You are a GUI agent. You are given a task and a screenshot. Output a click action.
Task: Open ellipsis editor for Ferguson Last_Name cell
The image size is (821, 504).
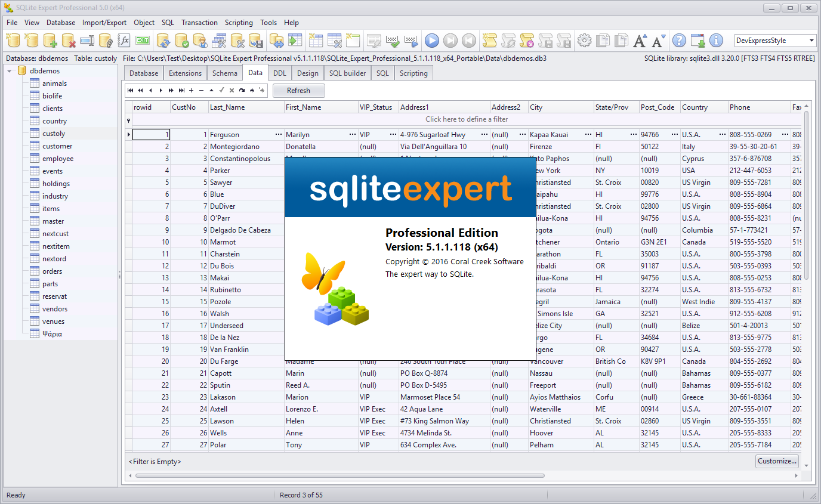tap(278, 135)
